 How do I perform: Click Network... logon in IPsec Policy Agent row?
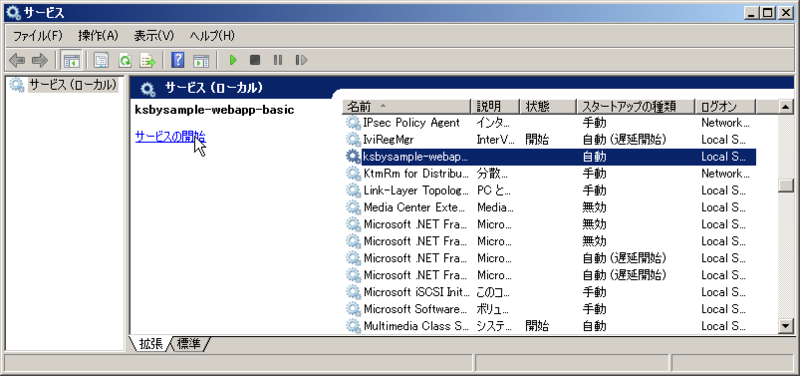click(x=726, y=123)
